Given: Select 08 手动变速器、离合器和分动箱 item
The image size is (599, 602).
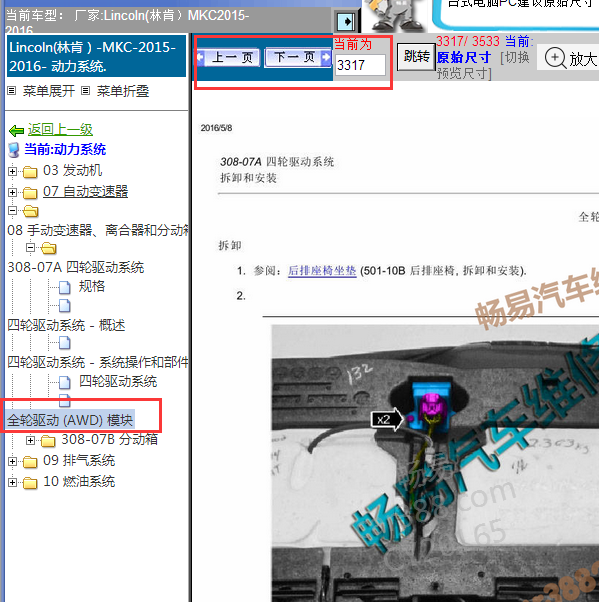Looking at the screenshot, I should (98, 230).
